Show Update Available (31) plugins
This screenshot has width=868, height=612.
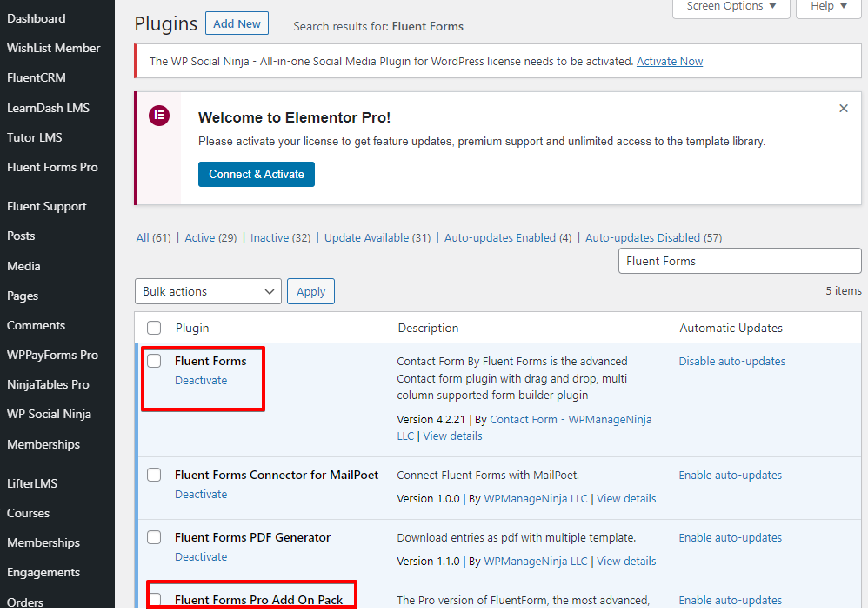[x=377, y=238]
